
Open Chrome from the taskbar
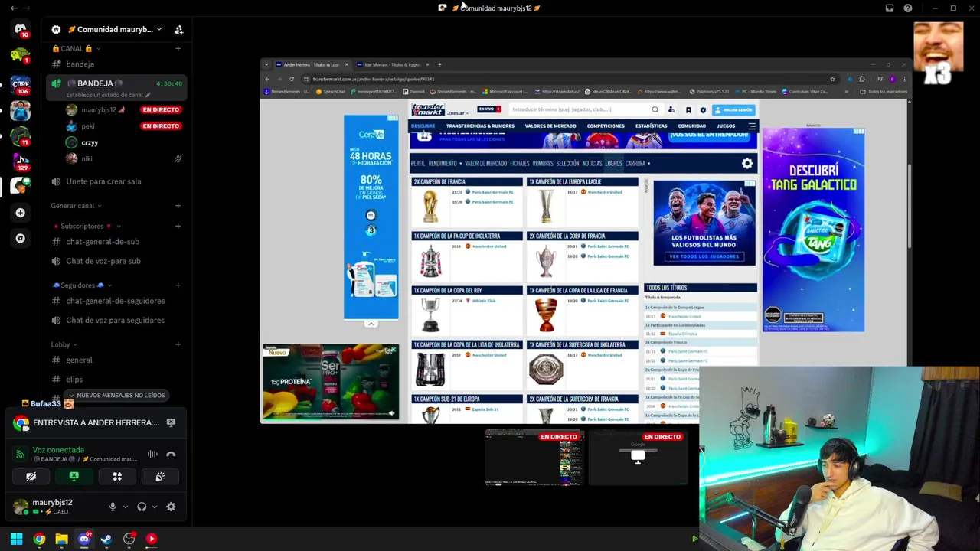[x=39, y=539]
